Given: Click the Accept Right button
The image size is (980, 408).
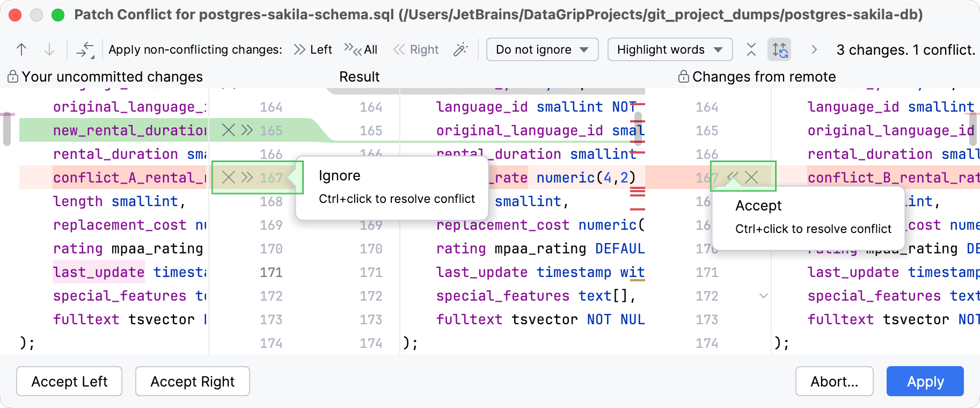Looking at the screenshot, I should [x=192, y=381].
